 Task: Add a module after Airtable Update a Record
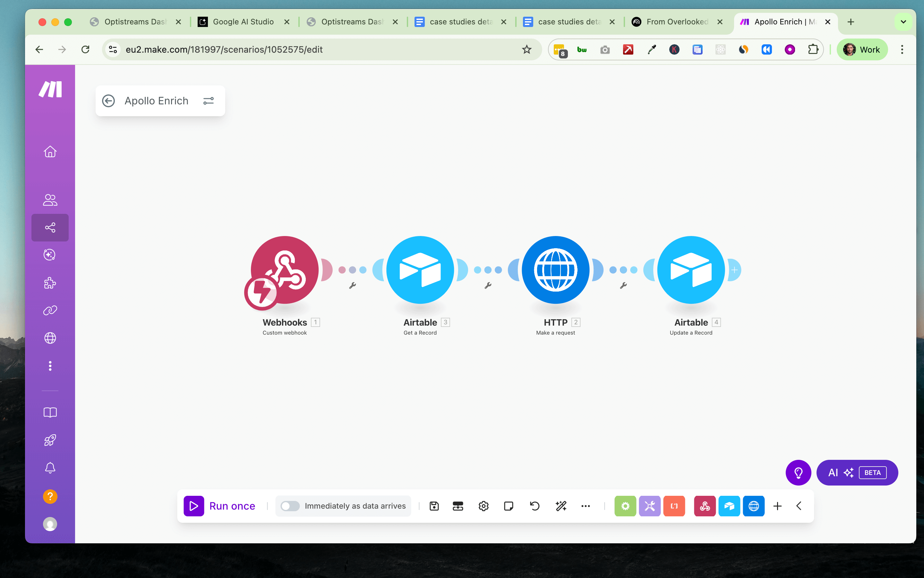[734, 270]
